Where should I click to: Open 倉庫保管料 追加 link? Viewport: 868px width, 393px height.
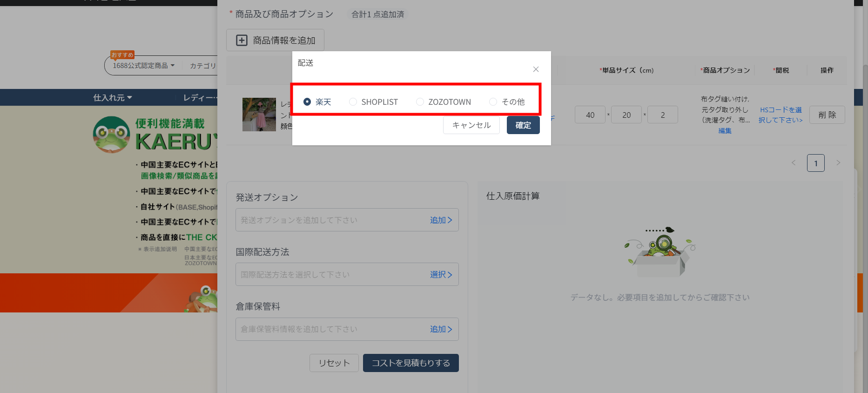tap(441, 329)
